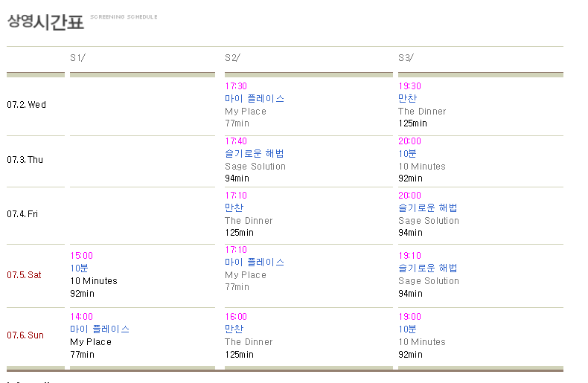The width and height of the screenshot is (588, 383).
Task: Click My Place title on Sunday
Action: [91, 342]
